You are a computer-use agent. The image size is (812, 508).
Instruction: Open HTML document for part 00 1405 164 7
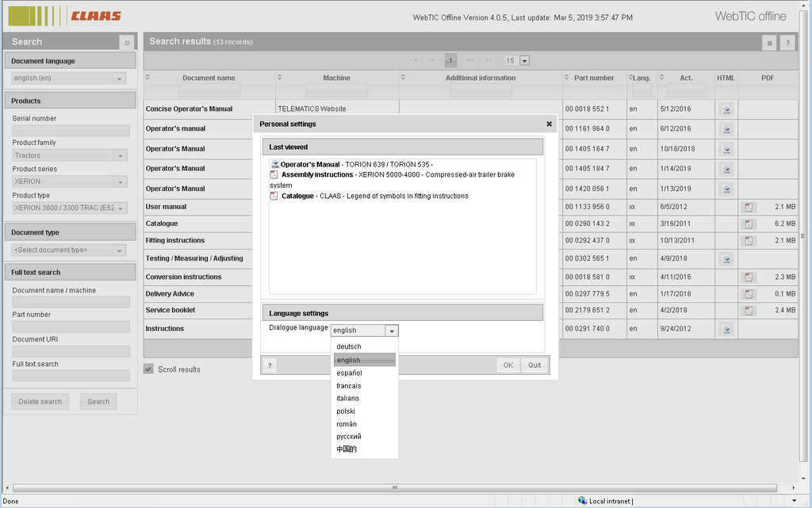(726, 149)
